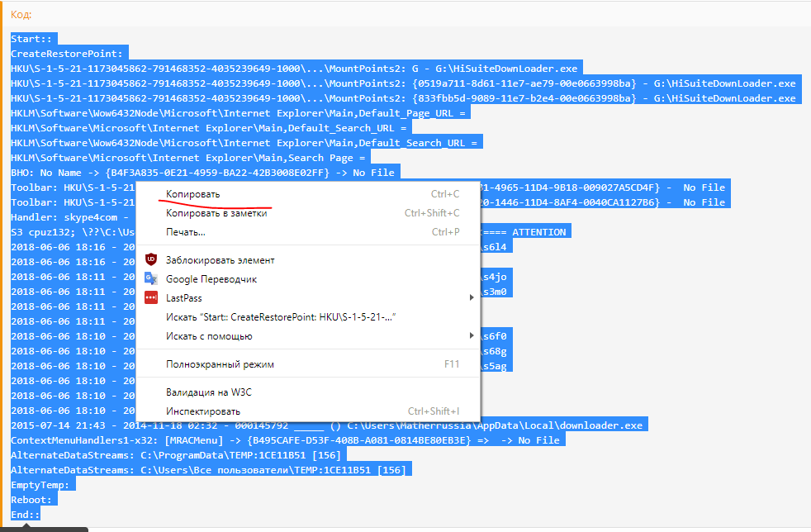Click the End:: line at the bottom
The height and width of the screenshot is (532, 811).
click(x=26, y=515)
